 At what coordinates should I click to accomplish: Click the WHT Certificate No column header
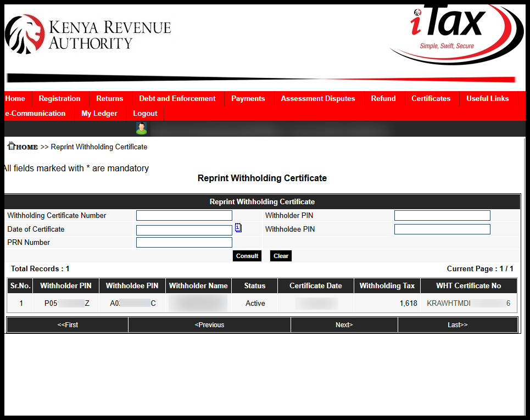point(468,285)
